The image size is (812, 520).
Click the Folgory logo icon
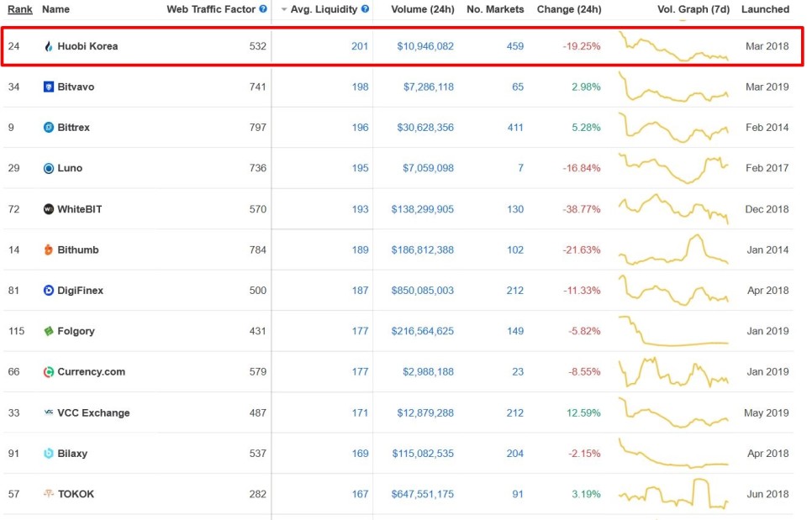click(49, 331)
